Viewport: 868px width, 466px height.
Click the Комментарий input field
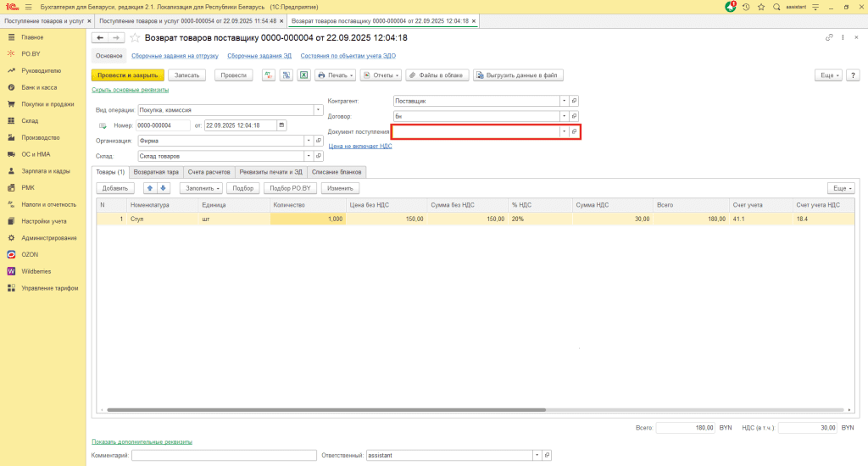(x=224, y=455)
